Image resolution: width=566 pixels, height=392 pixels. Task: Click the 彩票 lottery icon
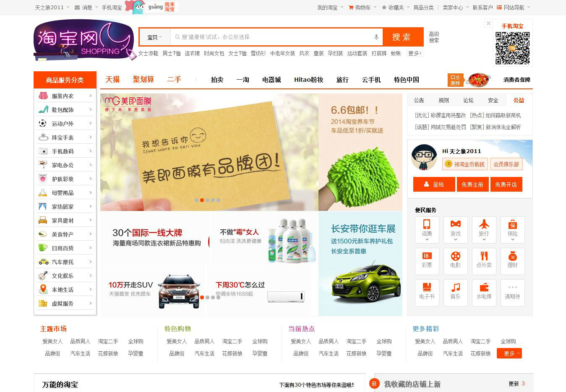pos(427,261)
